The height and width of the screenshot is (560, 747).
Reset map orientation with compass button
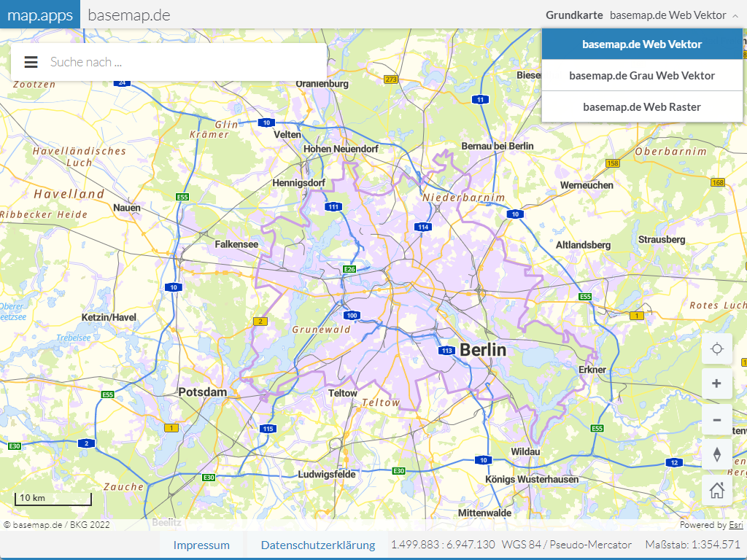coord(716,455)
